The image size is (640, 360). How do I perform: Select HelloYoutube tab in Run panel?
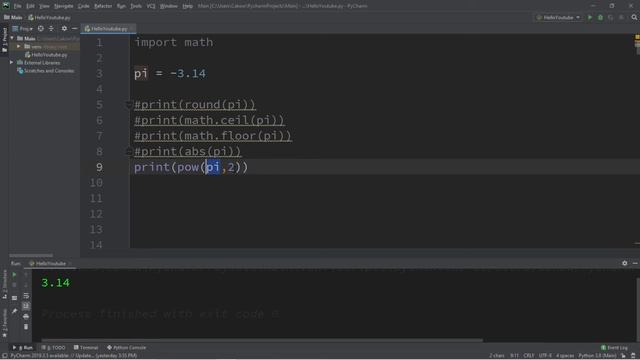pos(49,264)
